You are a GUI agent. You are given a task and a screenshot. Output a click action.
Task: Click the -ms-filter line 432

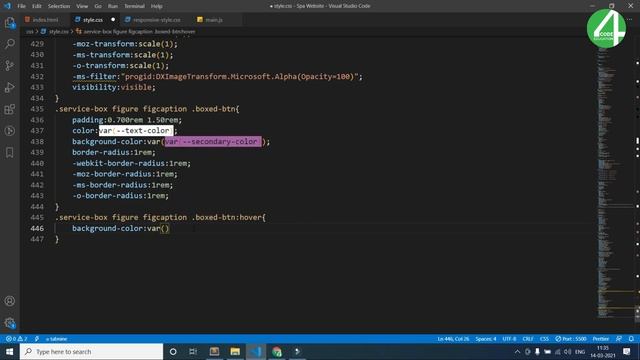tap(217, 76)
